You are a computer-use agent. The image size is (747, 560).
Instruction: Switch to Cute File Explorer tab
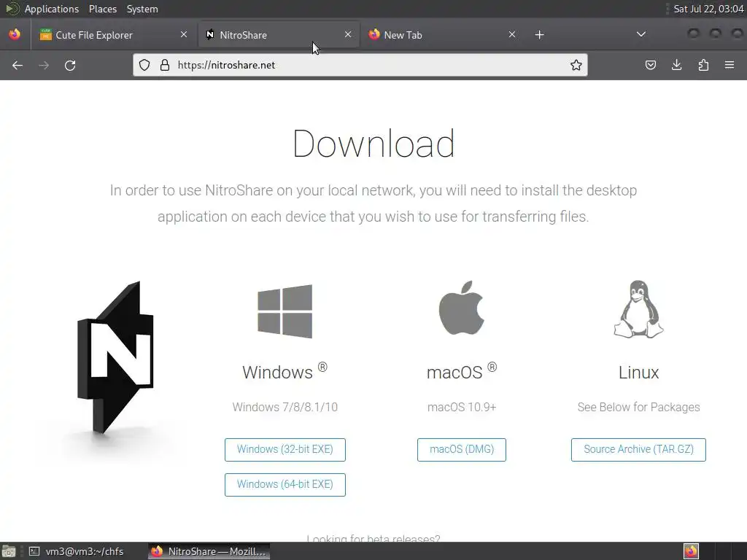pyautogui.click(x=113, y=35)
